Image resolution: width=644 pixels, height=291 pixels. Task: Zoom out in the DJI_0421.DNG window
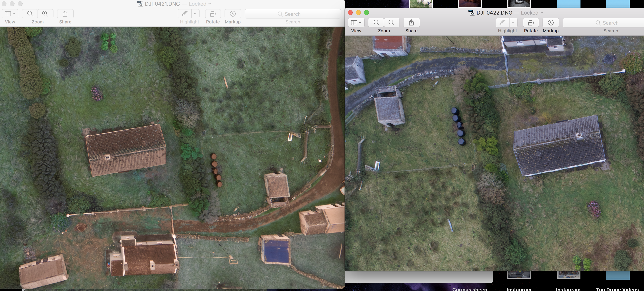[x=30, y=14]
